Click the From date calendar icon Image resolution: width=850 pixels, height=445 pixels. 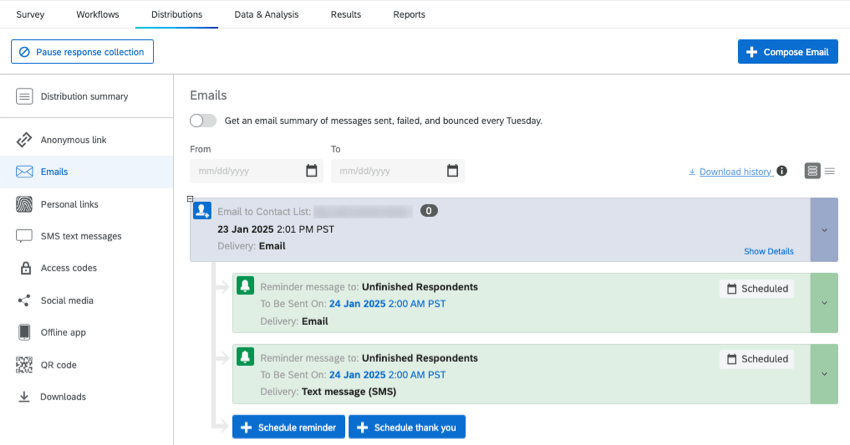[x=311, y=171]
